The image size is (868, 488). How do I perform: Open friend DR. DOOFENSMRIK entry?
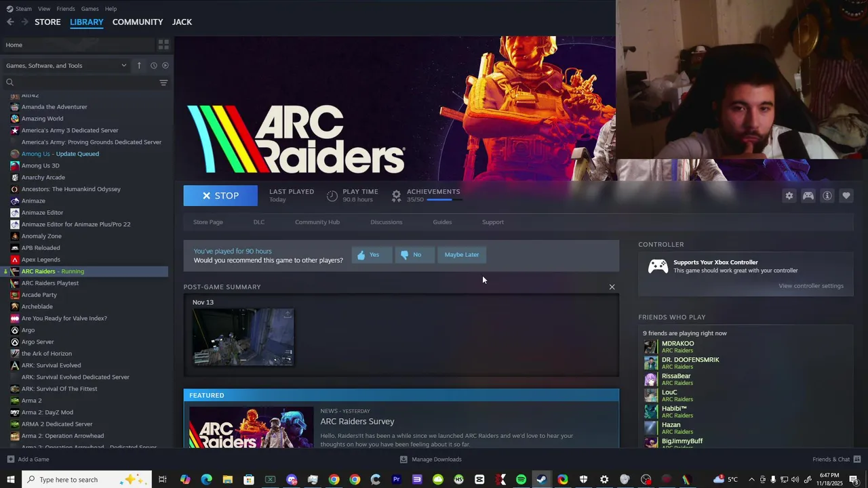pos(690,363)
